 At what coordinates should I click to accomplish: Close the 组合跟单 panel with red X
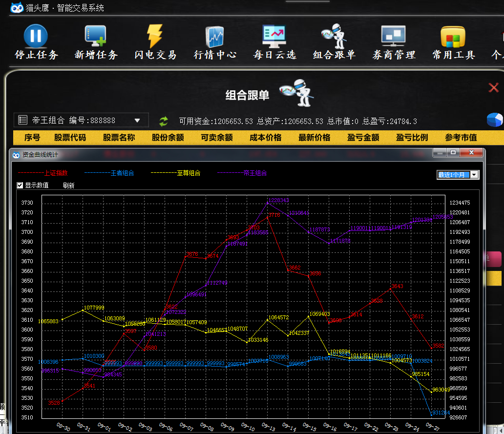pyautogui.click(x=493, y=88)
